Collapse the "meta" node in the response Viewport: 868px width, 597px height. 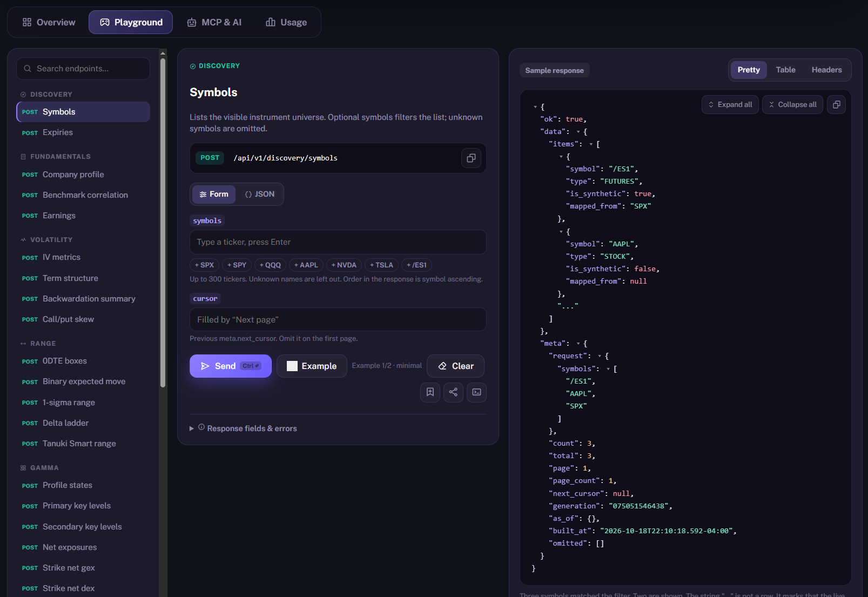point(578,344)
